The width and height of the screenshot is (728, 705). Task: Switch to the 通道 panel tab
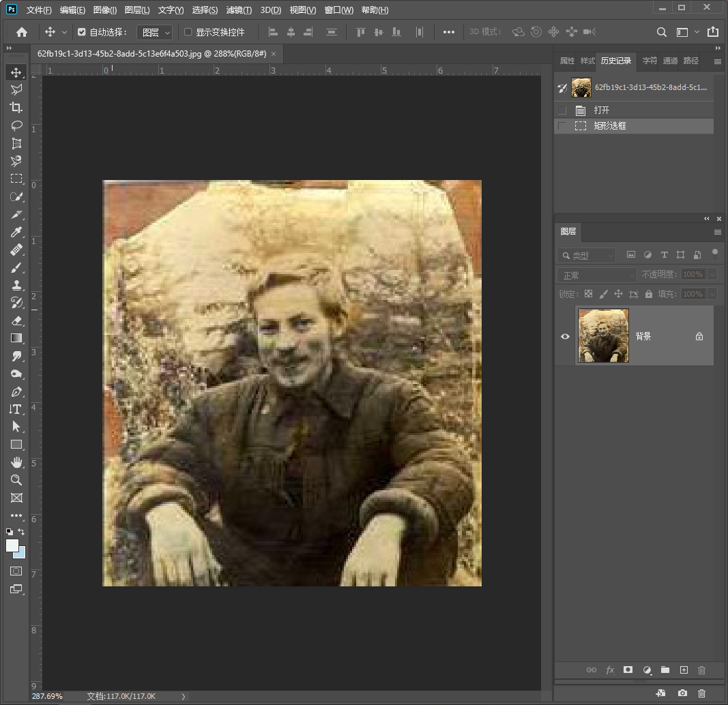tap(671, 61)
